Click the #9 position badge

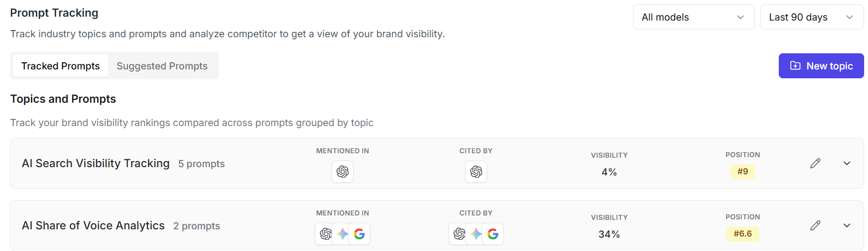743,172
